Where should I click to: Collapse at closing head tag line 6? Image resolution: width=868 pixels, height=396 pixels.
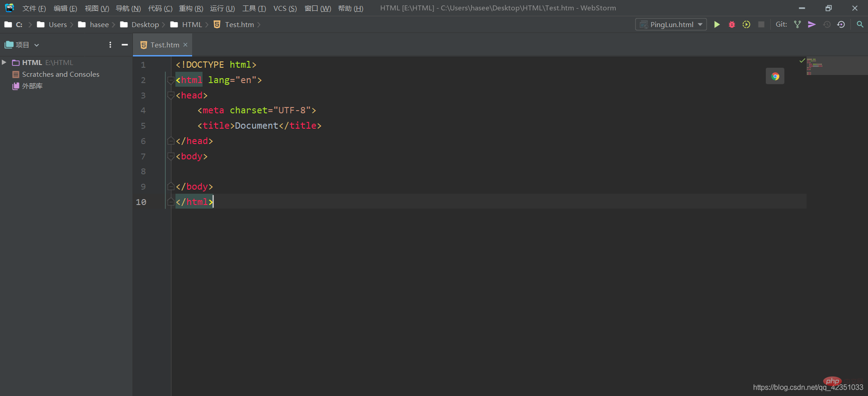point(171,141)
